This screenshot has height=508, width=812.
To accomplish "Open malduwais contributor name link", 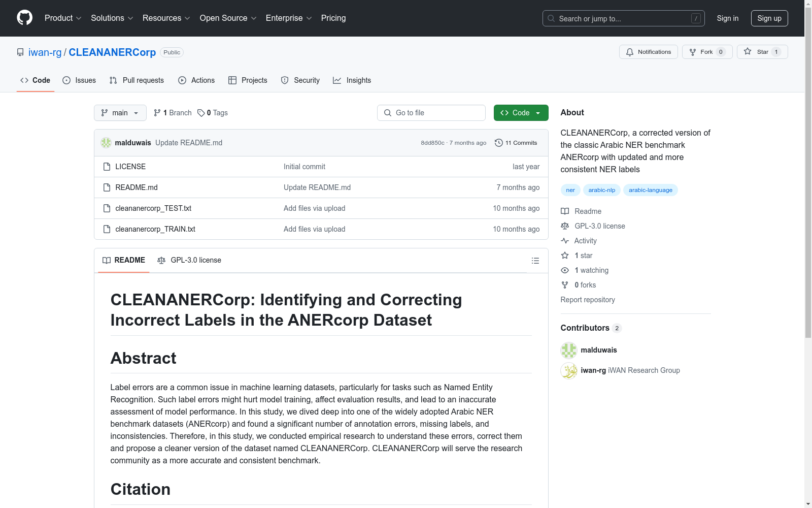I will [x=599, y=350].
